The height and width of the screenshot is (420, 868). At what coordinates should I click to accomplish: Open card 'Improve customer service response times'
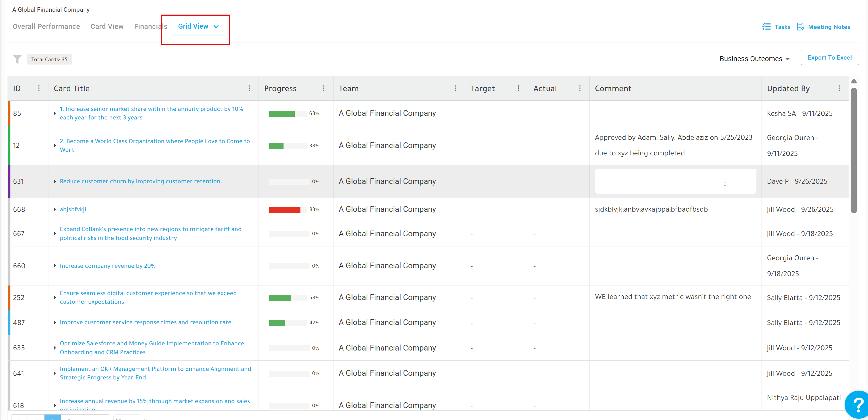click(146, 322)
